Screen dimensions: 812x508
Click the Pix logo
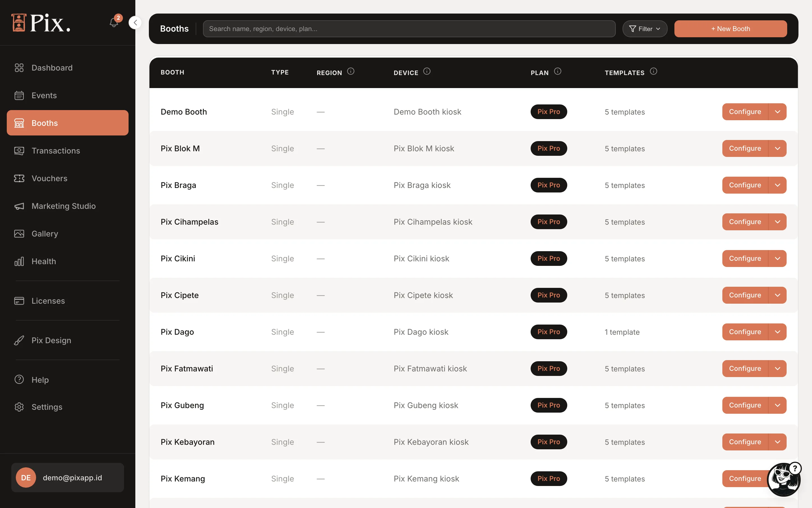[x=41, y=23]
